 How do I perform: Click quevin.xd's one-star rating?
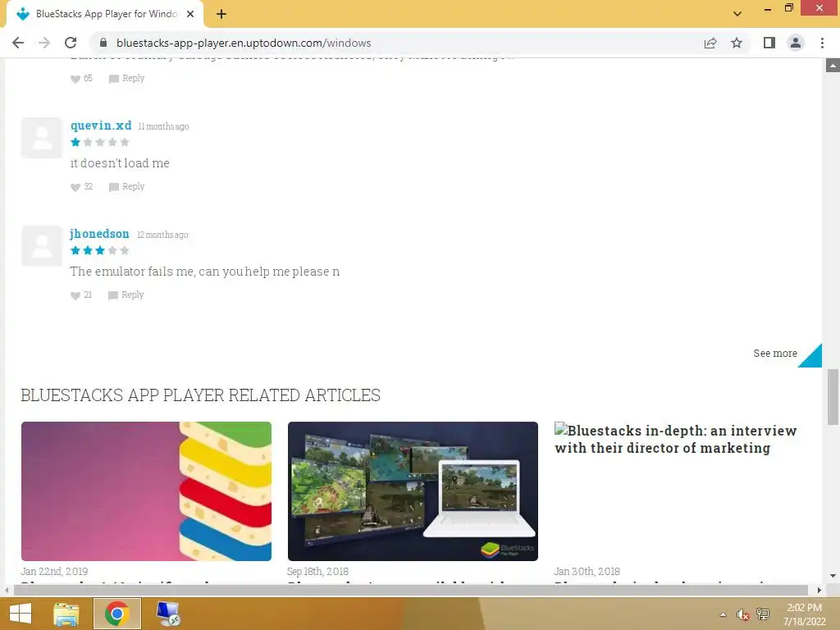click(99, 142)
